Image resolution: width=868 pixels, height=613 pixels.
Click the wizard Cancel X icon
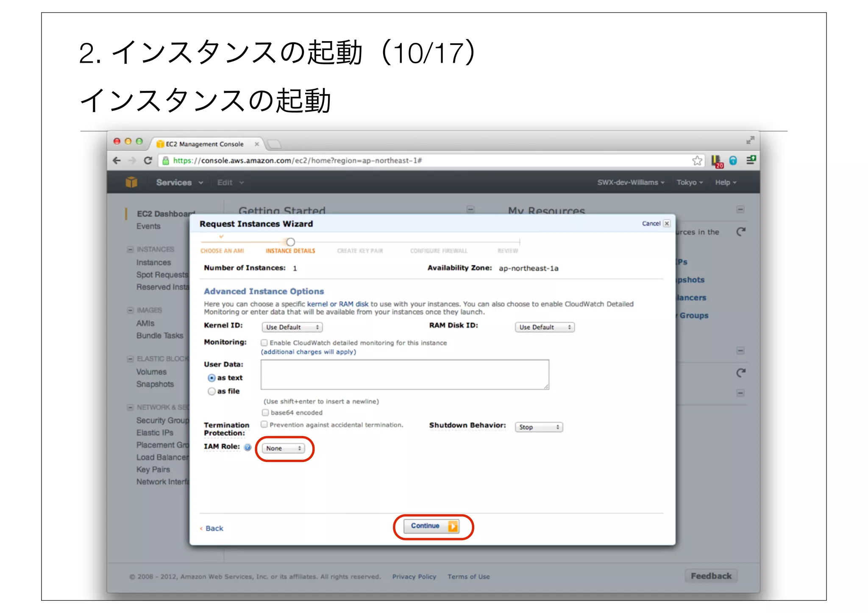667,223
